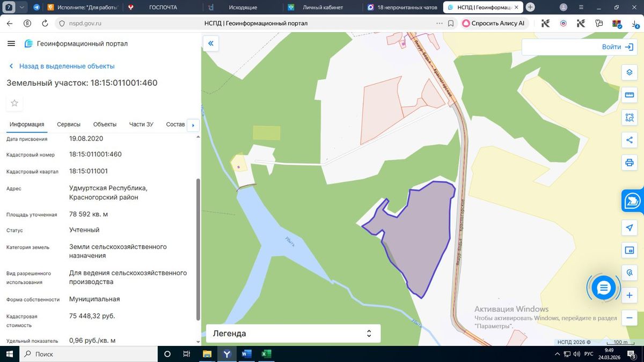644x362 pixels.
Task: Click the info panel vertical scrollbar
Action: tap(199, 249)
